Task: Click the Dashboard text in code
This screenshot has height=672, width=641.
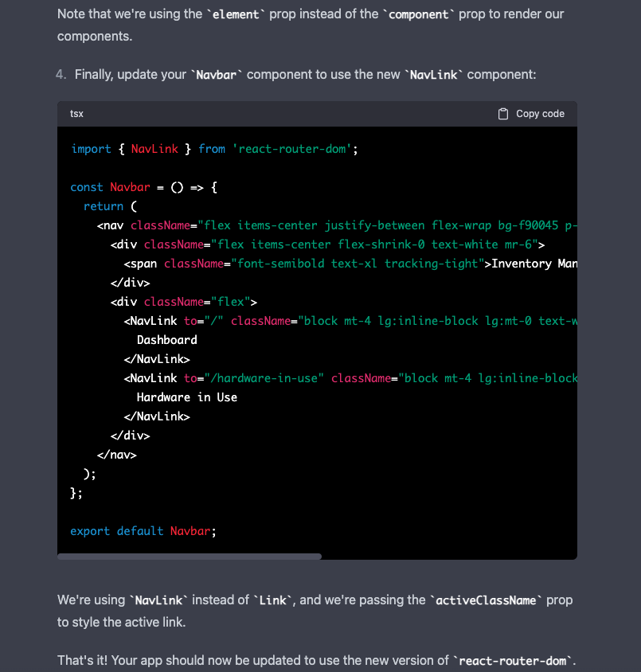Action: pyautogui.click(x=167, y=340)
